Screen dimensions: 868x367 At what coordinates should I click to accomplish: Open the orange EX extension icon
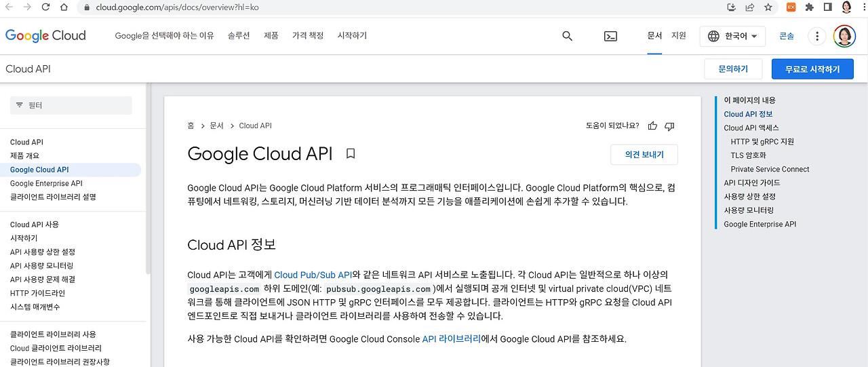791,7
